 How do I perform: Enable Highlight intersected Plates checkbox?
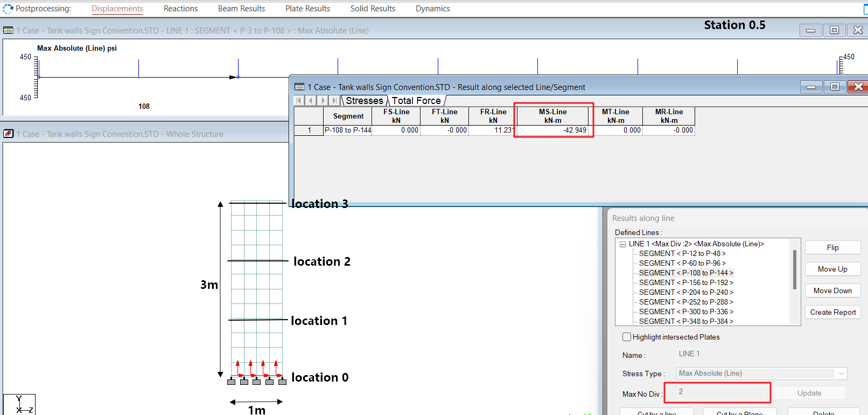tap(627, 337)
